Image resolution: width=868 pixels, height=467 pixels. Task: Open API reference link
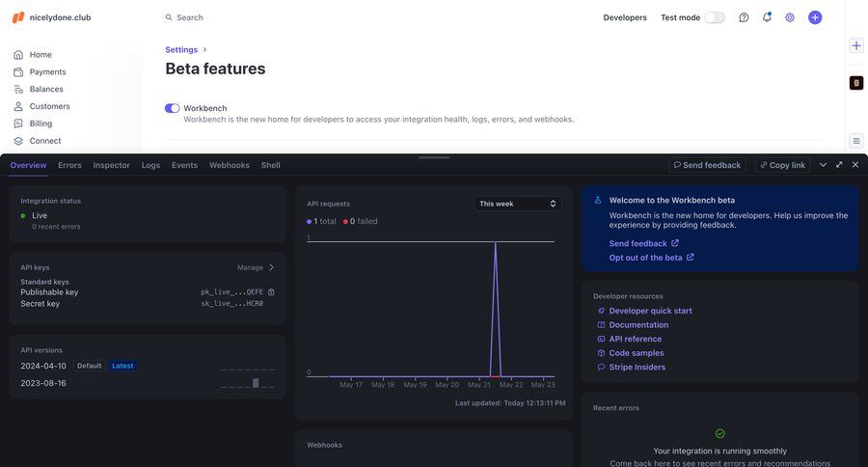pos(635,339)
